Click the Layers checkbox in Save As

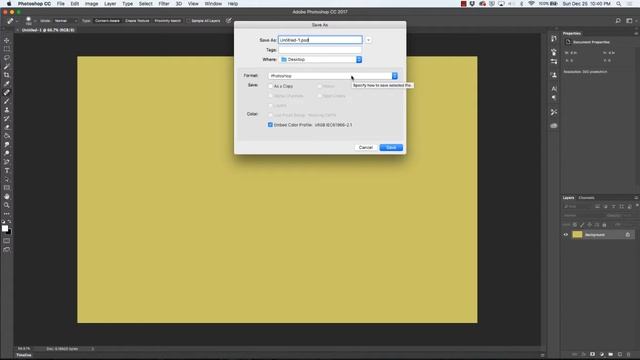(x=270, y=105)
